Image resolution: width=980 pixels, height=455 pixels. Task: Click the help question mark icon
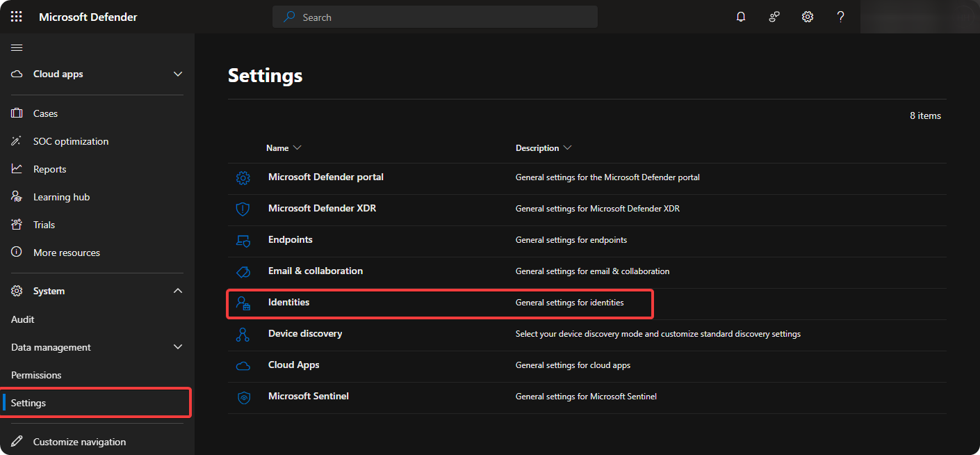pyautogui.click(x=841, y=17)
